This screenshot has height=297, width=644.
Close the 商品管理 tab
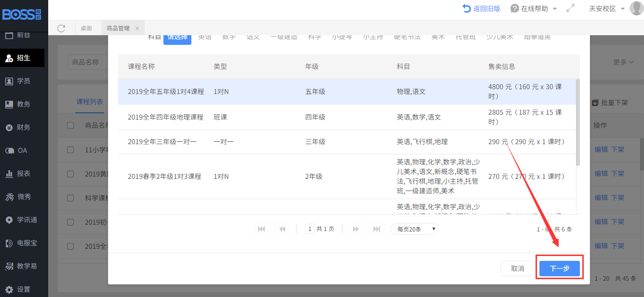click(x=137, y=28)
